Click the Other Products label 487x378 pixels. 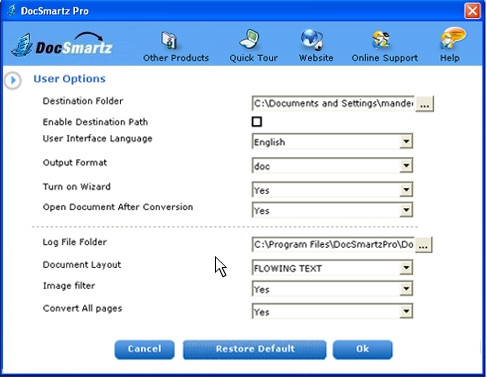pyautogui.click(x=176, y=58)
